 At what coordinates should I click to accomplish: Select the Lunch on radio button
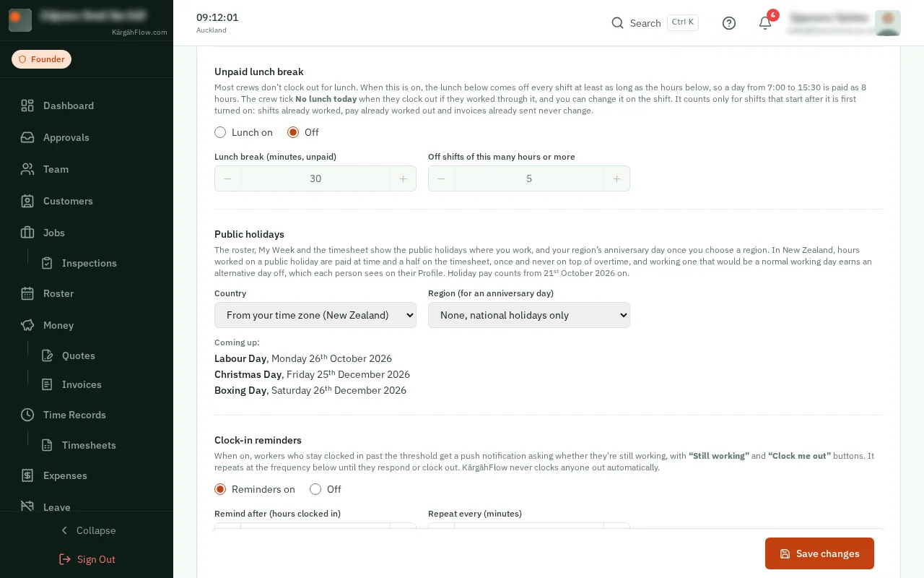click(x=220, y=132)
